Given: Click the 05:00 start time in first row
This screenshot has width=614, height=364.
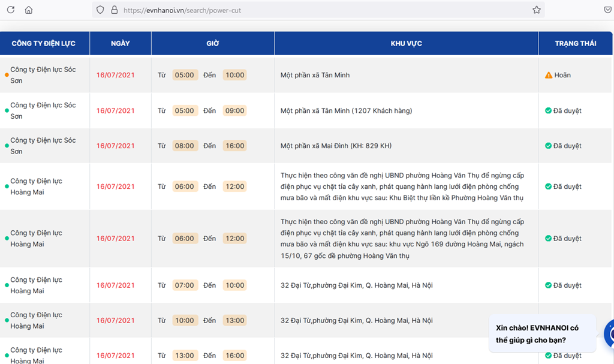Looking at the screenshot, I should pyautogui.click(x=185, y=76).
